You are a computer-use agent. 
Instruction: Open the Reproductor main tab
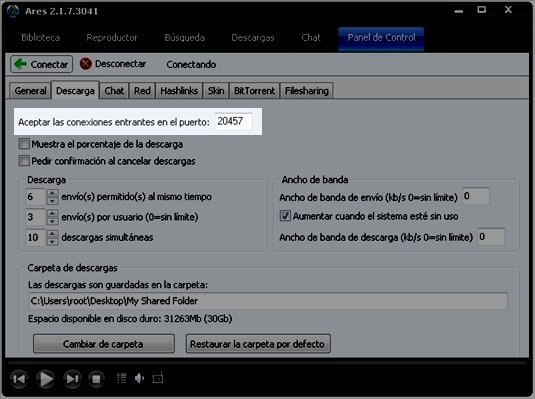[x=112, y=37]
